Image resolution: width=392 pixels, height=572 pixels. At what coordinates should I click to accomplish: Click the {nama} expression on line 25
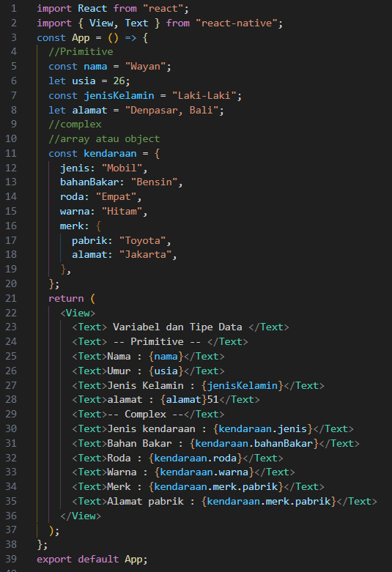click(166, 357)
